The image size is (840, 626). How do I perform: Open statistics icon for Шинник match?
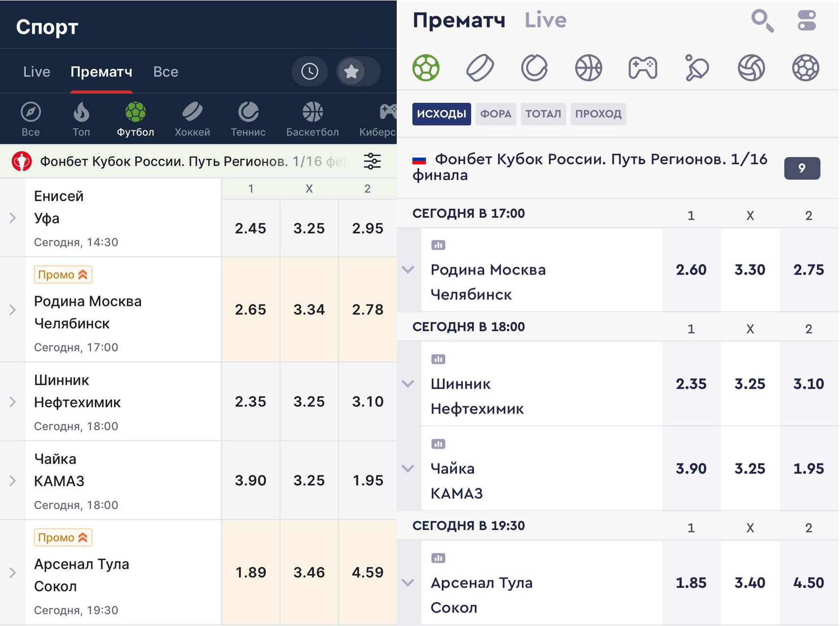pos(438,359)
